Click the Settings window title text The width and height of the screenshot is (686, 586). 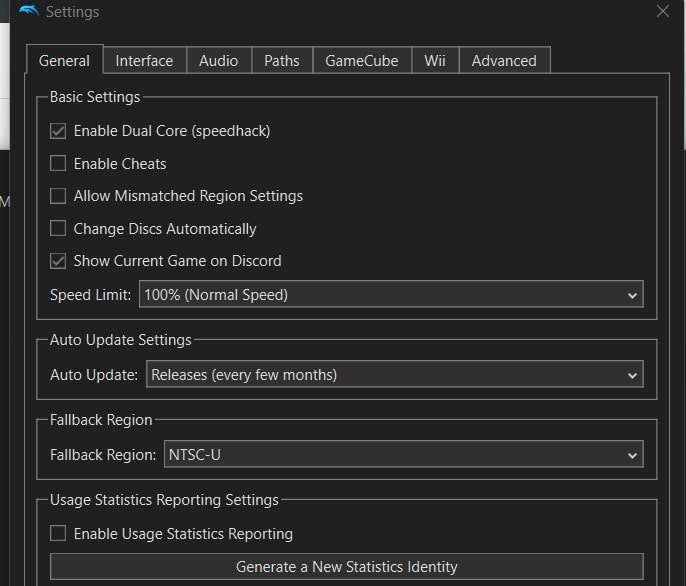72,12
